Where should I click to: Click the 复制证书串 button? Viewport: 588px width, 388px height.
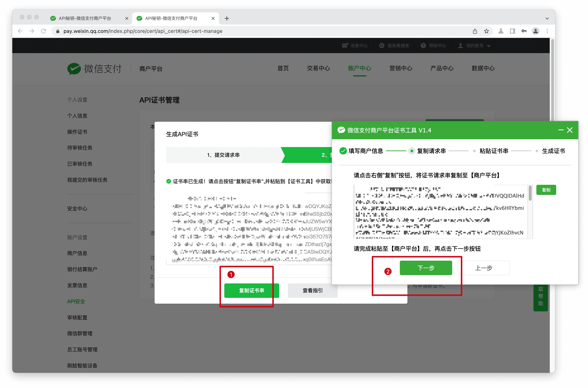pos(251,290)
